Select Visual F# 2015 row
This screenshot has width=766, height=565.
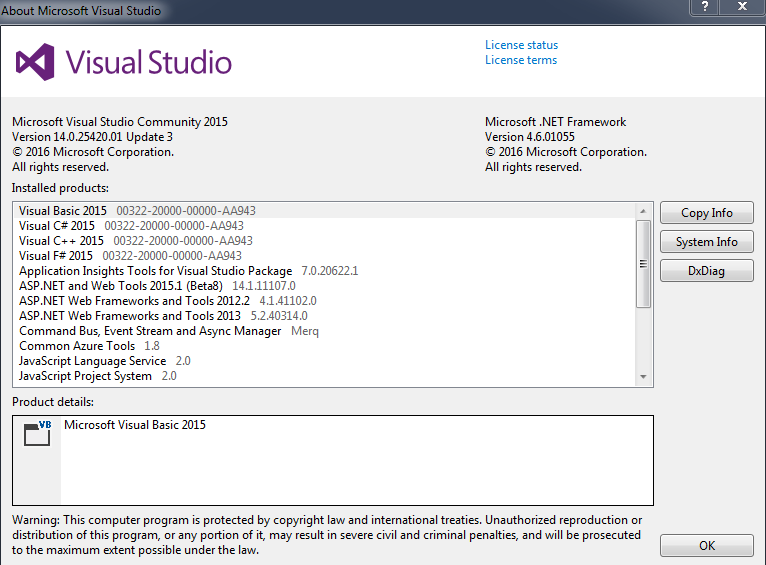(x=324, y=256)
